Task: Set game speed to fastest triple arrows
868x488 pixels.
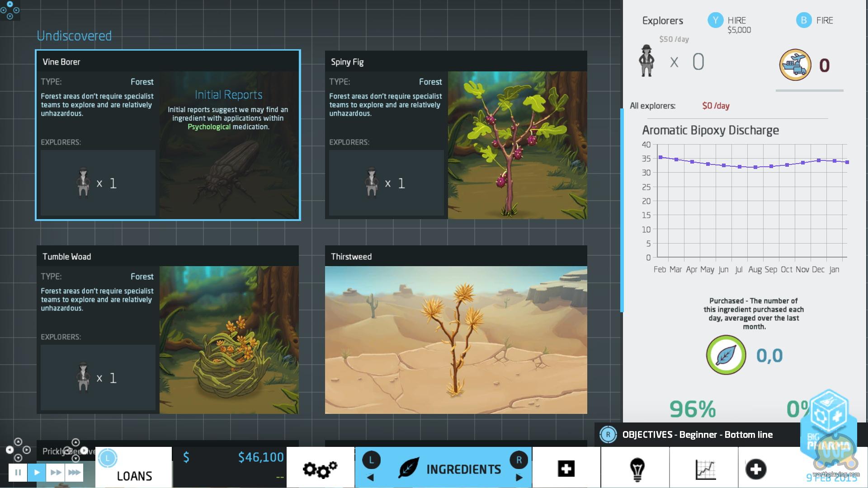Action: 74,473
